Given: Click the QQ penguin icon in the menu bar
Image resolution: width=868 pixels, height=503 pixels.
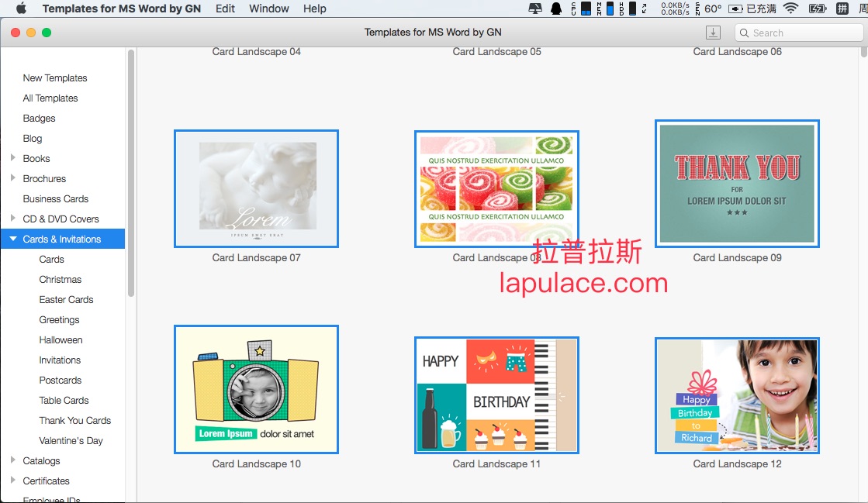Looking at the screenshot, I should (x=555, y=9).
